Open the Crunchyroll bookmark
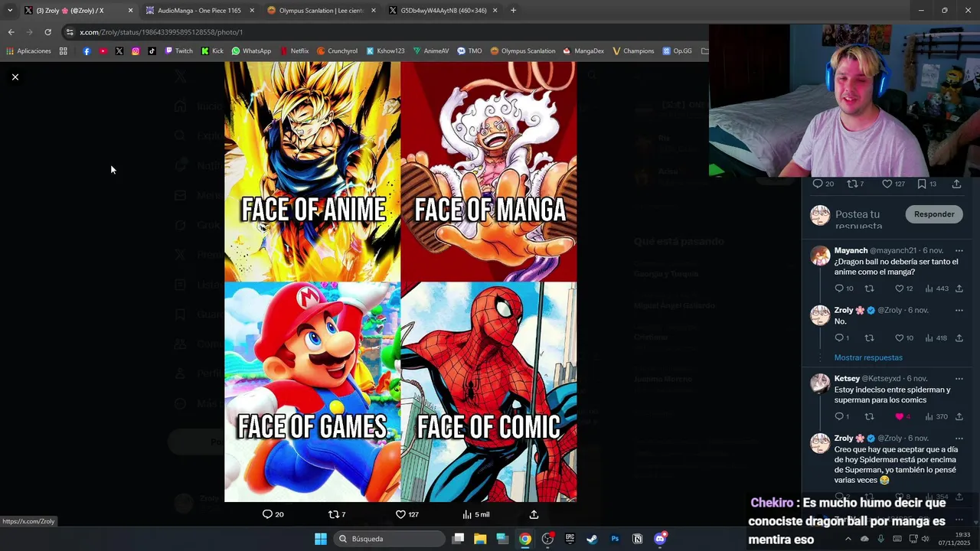Screen dimensions: 980x551 [337, 51]
